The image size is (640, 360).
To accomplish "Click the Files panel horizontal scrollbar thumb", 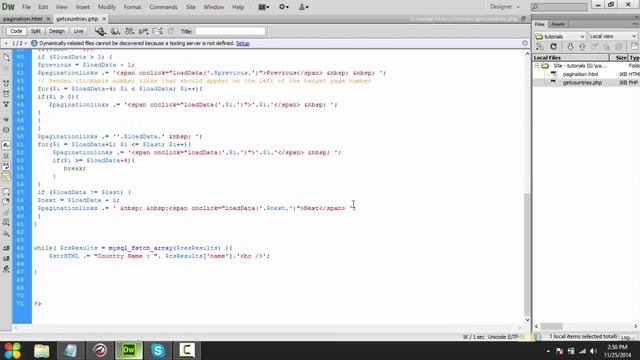I will (x=551, y=326).
